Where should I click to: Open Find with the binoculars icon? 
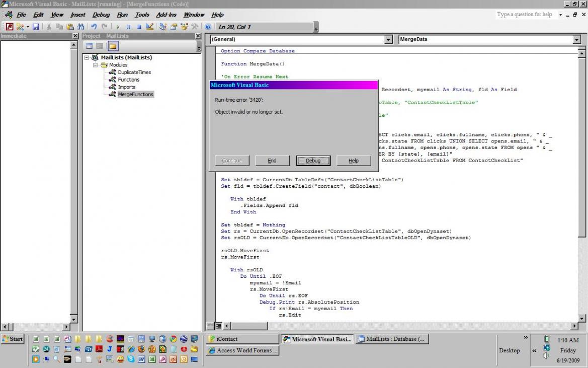click(x=80, y=27)
